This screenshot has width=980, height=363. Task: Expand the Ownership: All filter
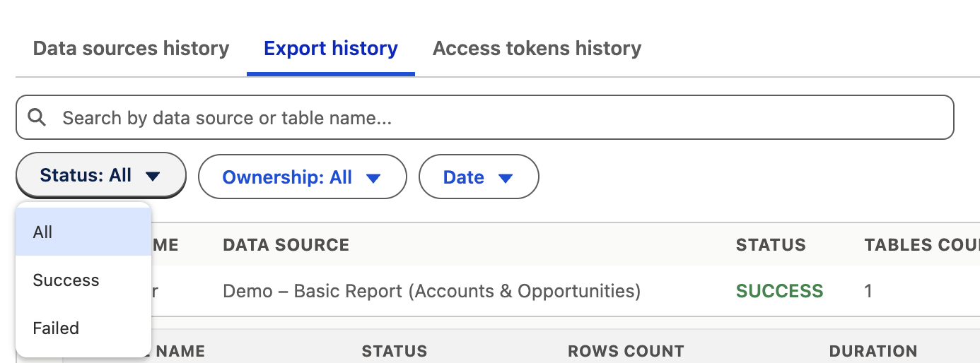coord(302,177)
